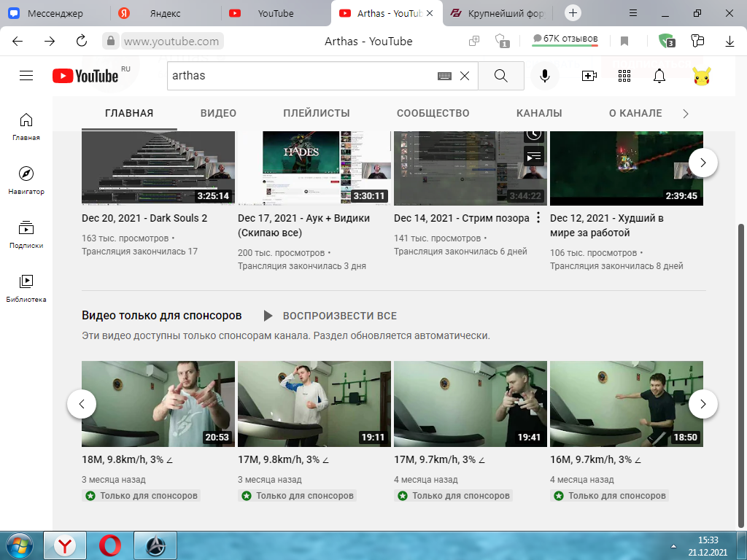Switch to the СООБЩЕСТВО tab
Image resolution: width=747 pixels, height=560 pixels.
coord(433,113)
